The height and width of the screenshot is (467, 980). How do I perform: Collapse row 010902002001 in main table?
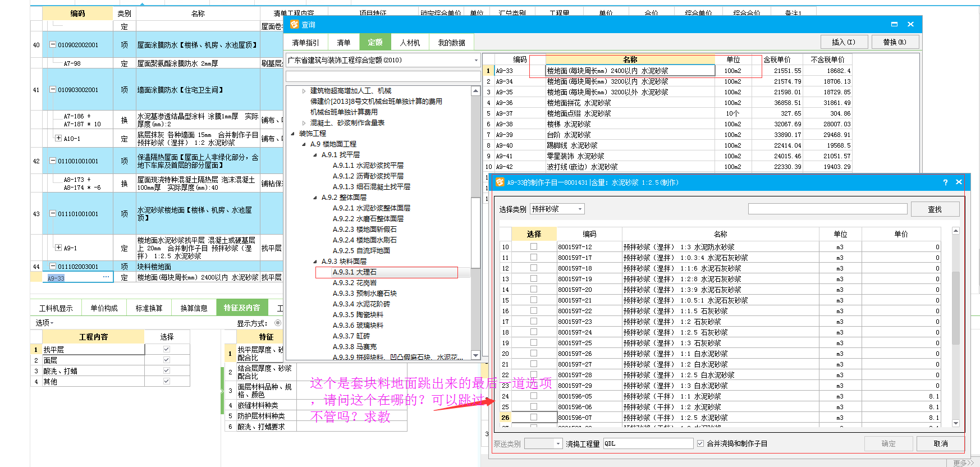[x=53, y=45]
